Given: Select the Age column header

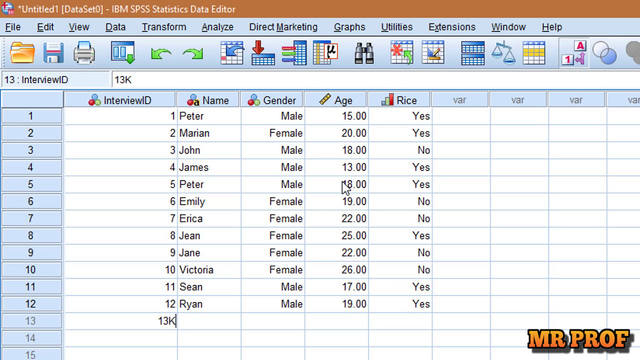Looking at the screenshot, I should 336,100.
